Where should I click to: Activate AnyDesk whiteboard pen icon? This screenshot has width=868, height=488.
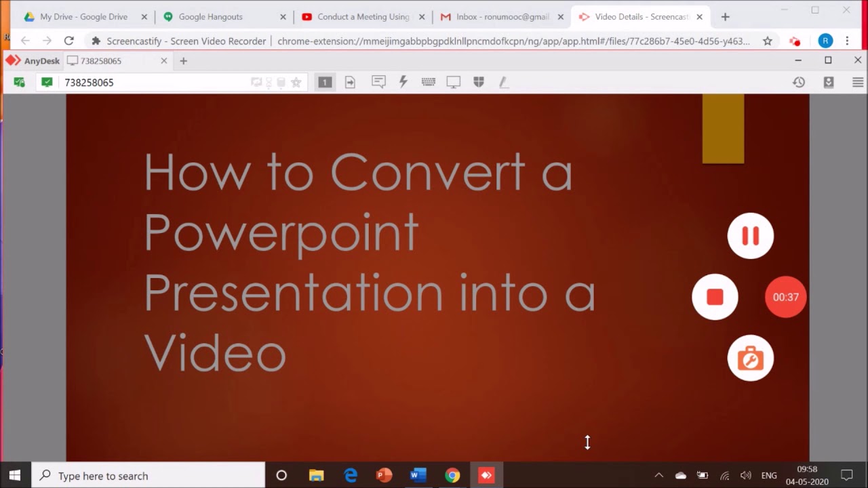(503, 82)
